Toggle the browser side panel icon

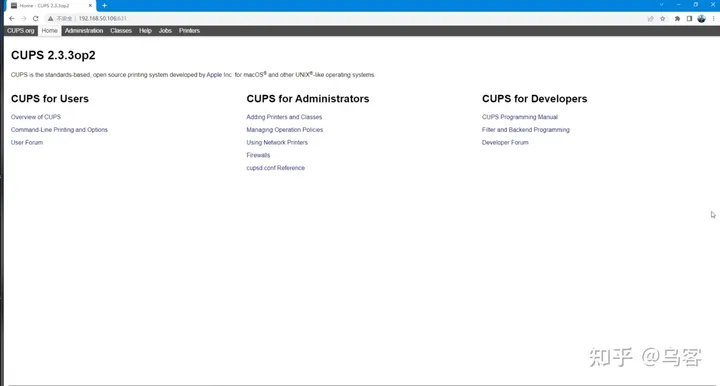[x=689, y=19]
